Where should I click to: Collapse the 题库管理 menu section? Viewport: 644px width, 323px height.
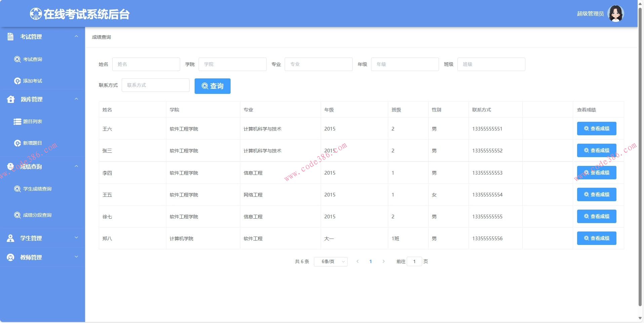76,99
